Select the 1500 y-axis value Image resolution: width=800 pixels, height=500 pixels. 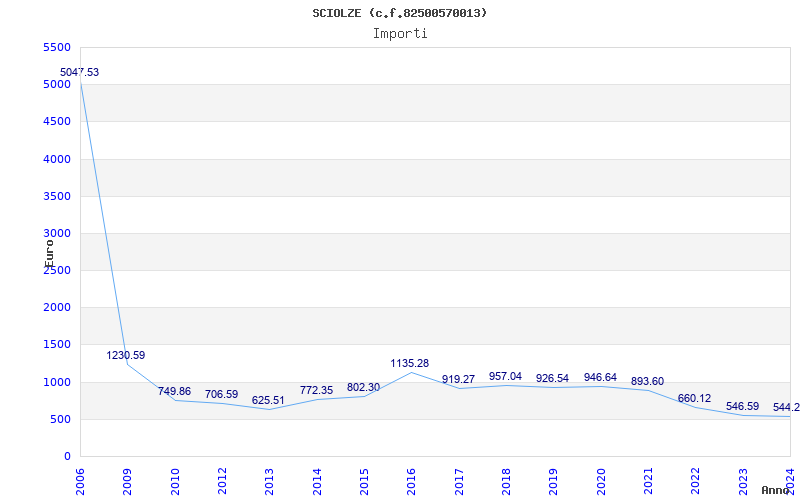coord(57,344)
